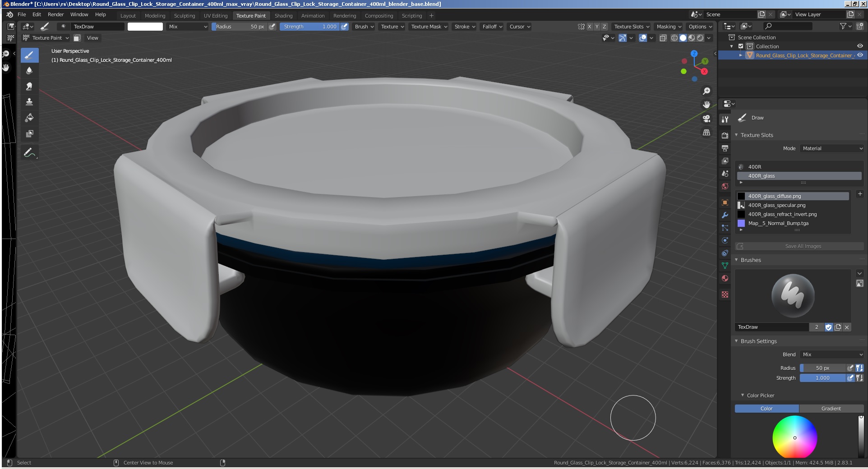Click the Save All Images button
The height and width of the screenshot is (469, 868).
(799, 246)
